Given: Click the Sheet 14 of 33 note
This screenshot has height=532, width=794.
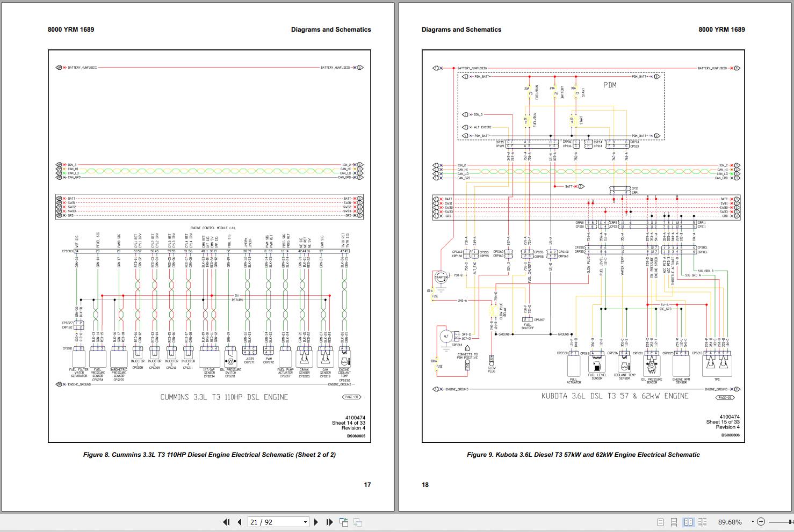Looking at the screenshot, I should [x=348, y=423].
